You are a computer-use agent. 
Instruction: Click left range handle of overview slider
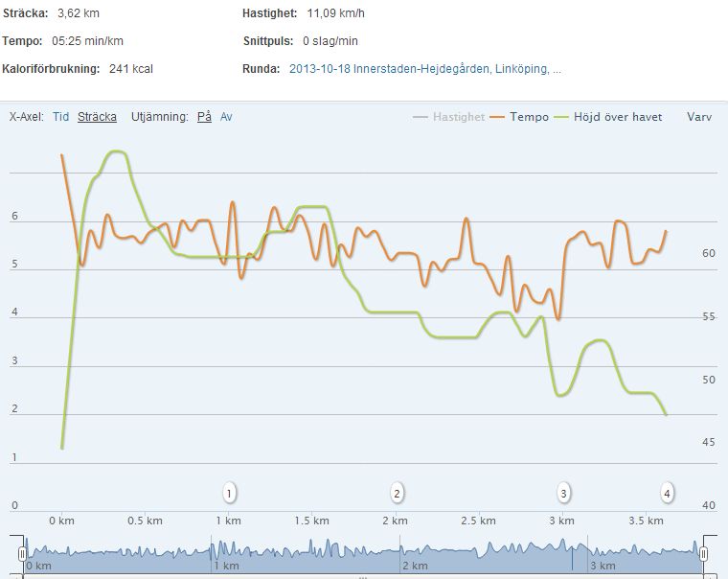22,553
